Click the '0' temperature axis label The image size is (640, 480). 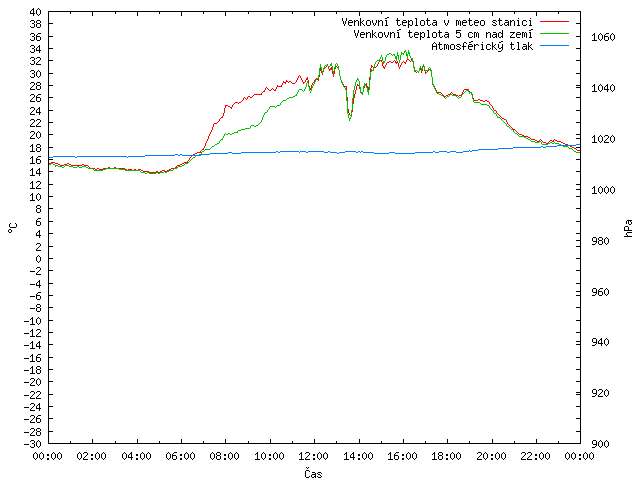pos(38,259)
